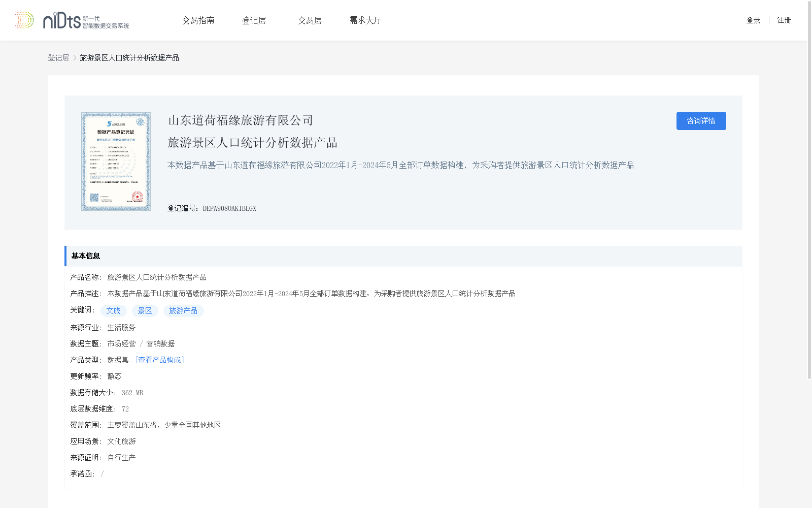The image size is (812, 508).
Task: Click the breadcrumb chevron separator
Action: [75, 58]
